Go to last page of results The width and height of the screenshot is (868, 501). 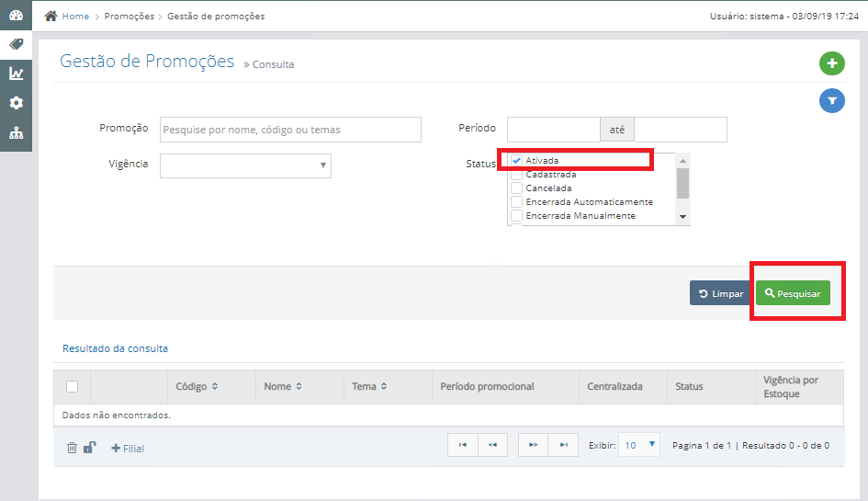click(564, 445)
